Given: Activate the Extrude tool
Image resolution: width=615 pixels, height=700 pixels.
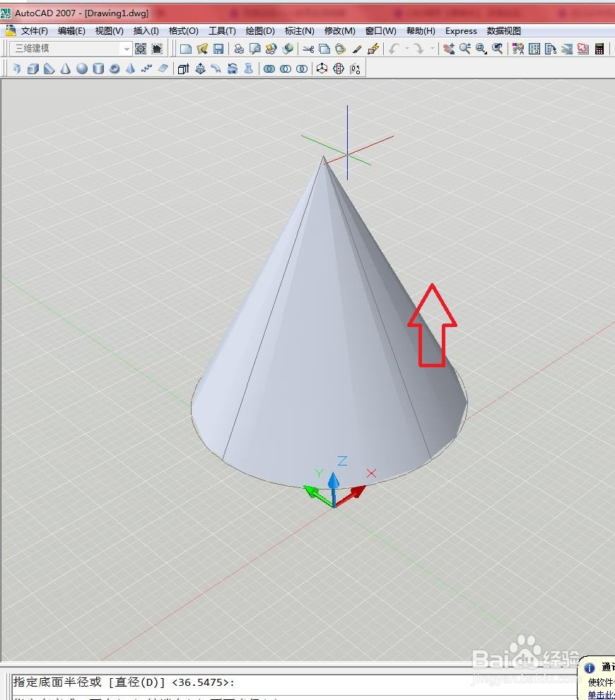Looking at the screenshot, I should coord(184,69).
